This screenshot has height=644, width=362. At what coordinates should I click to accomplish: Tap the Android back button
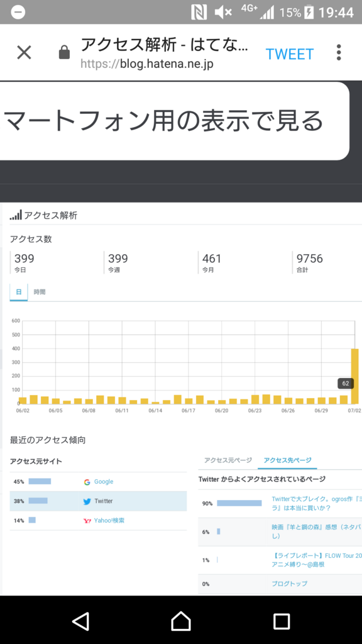point(80,621)
